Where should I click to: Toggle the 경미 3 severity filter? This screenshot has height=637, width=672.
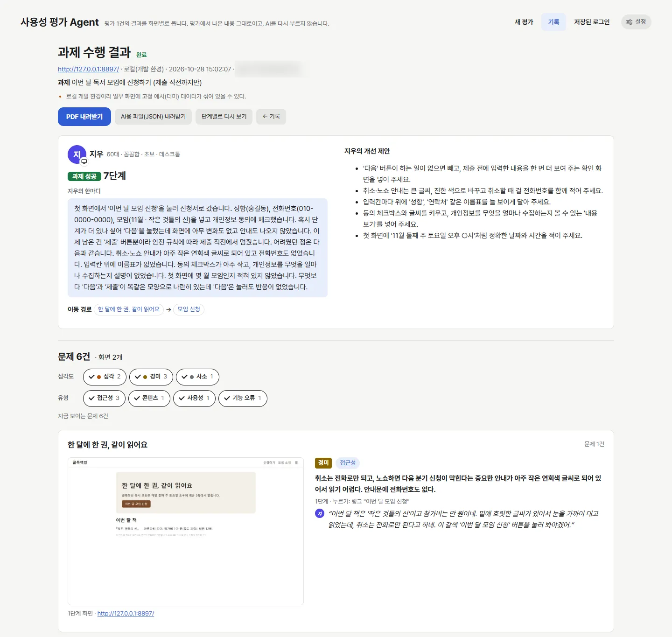click(151, 377)
